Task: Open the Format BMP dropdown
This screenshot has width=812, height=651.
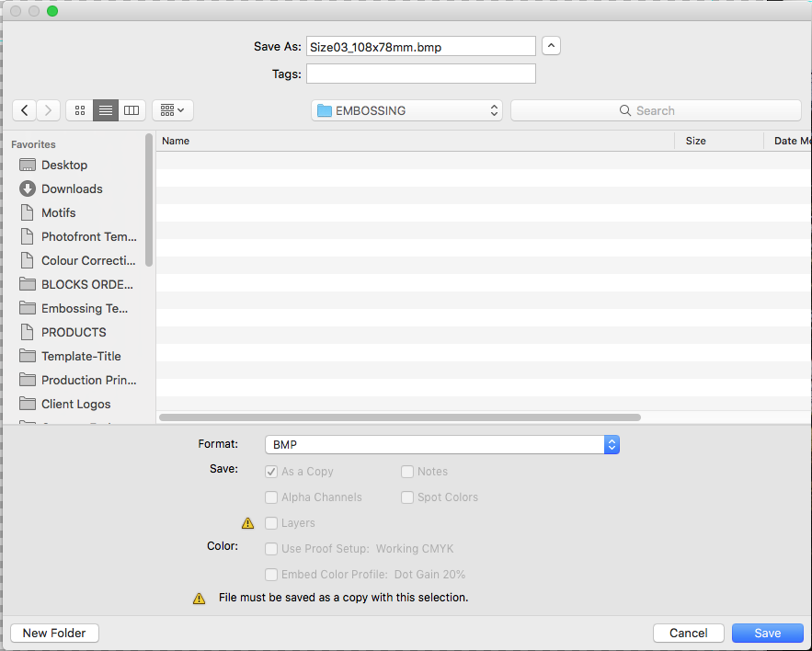Action: click(x=441, y=444)
